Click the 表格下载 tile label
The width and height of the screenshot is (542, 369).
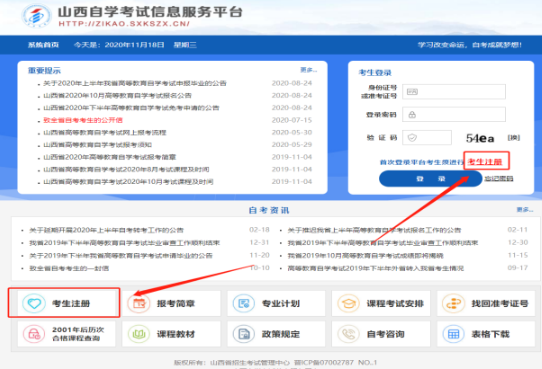click(490, 334)
